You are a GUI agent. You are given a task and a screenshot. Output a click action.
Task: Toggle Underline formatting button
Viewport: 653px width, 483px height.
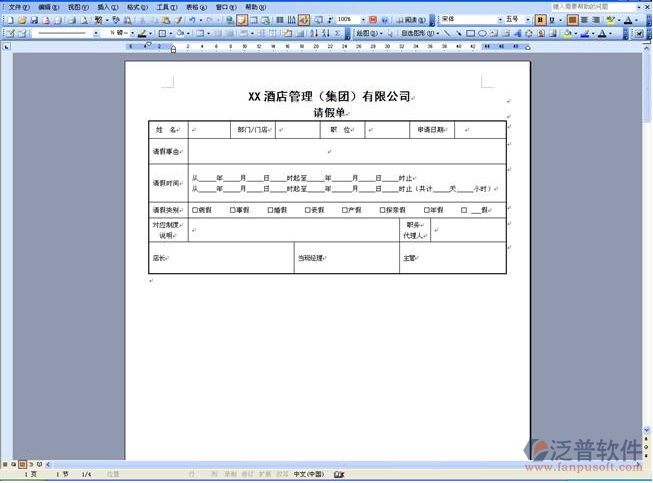[x=552, y=20]
